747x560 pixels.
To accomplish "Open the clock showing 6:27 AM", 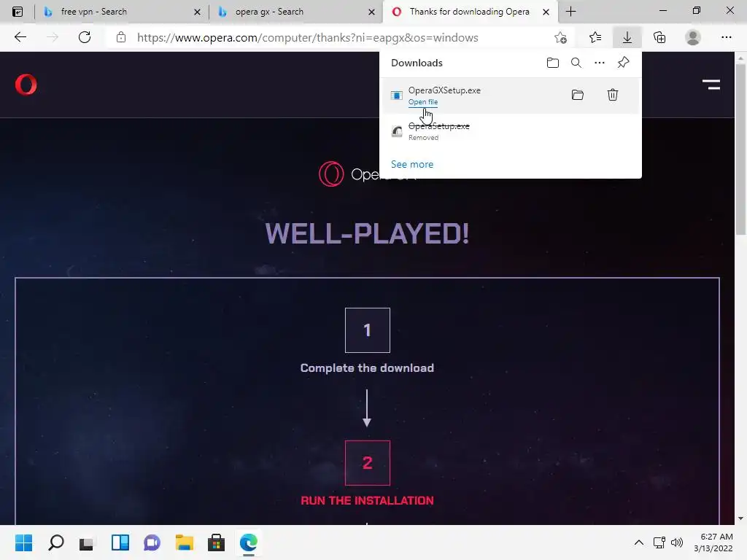I will click(713, 542).
